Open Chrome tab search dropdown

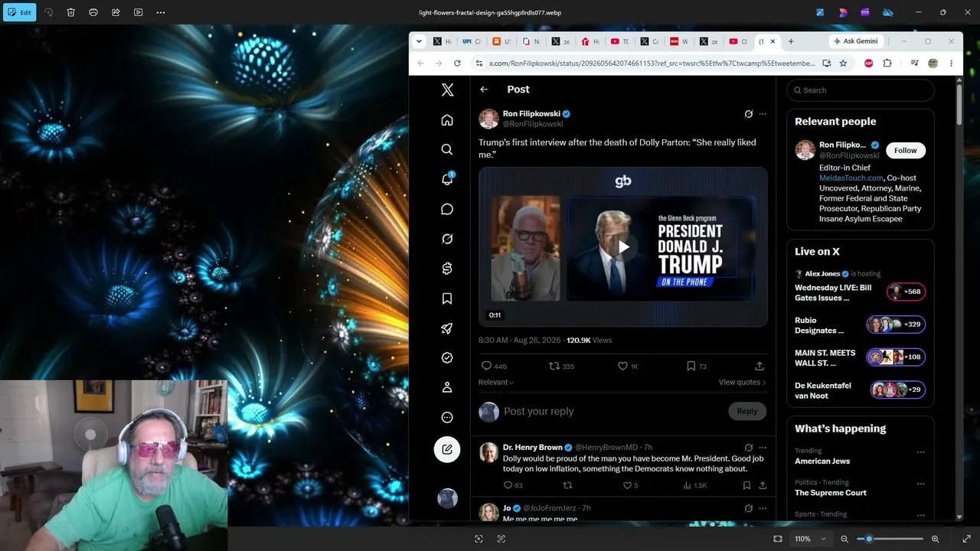point(419,41)
